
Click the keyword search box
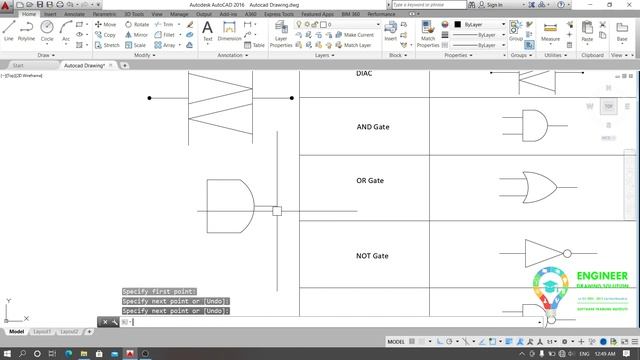click(429, 5)
